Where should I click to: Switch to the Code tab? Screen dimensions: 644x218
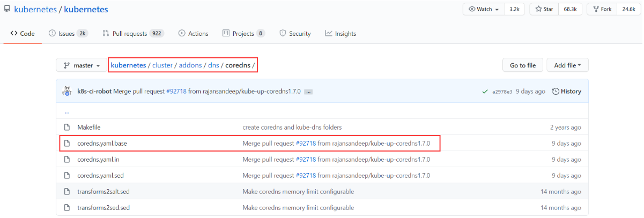[23, 33]
